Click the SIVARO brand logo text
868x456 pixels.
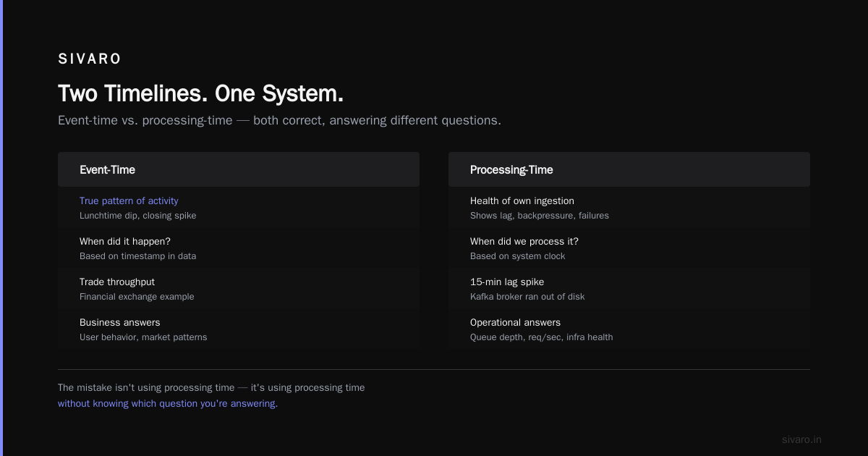90,59
